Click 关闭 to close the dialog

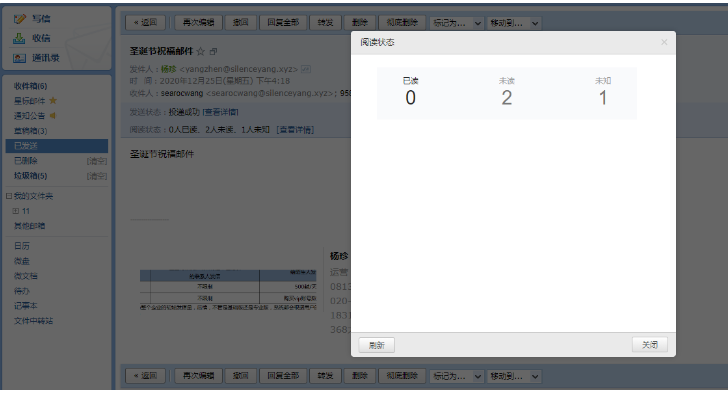(650, 345)
